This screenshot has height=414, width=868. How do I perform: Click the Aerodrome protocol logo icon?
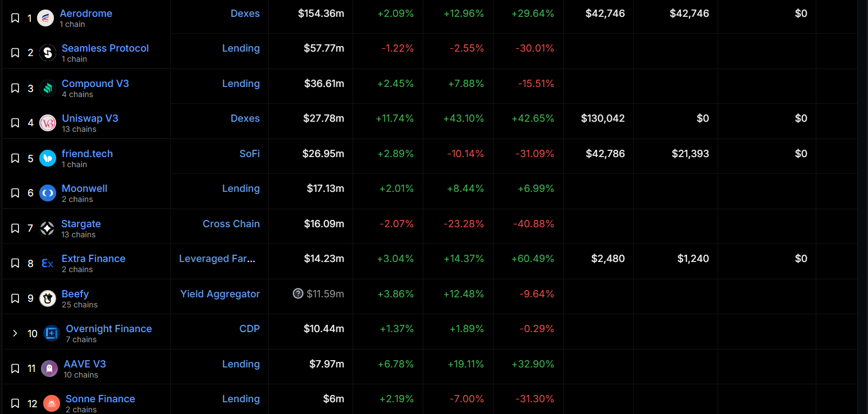coord(45,18)
